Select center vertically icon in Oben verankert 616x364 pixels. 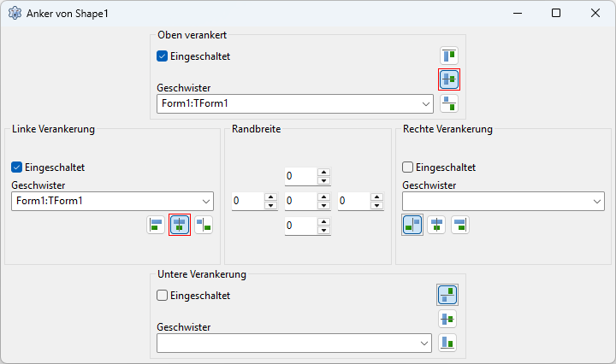[x=449, y=79]
